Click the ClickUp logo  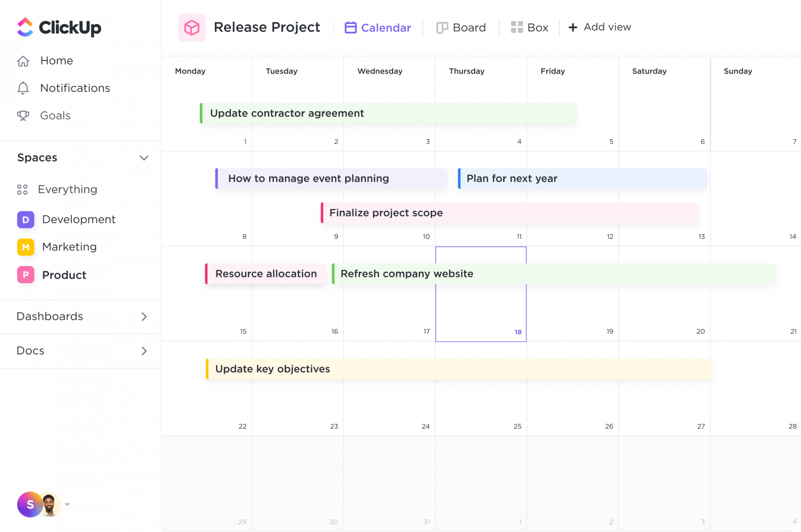tap(57, 28)
